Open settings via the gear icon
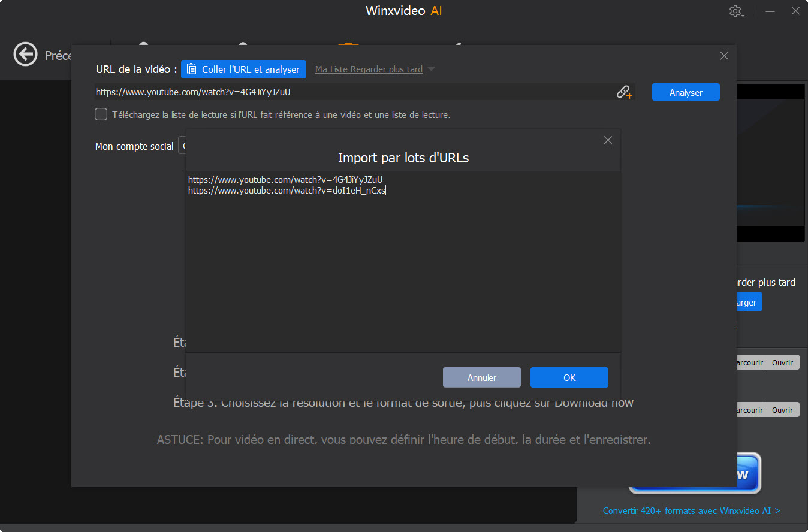808x532 pixels. [x=736, y=11]
